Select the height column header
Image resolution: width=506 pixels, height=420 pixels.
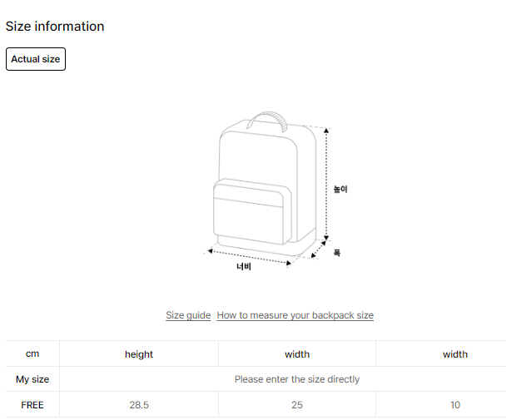pyautogui.click(x=139, y=353)
